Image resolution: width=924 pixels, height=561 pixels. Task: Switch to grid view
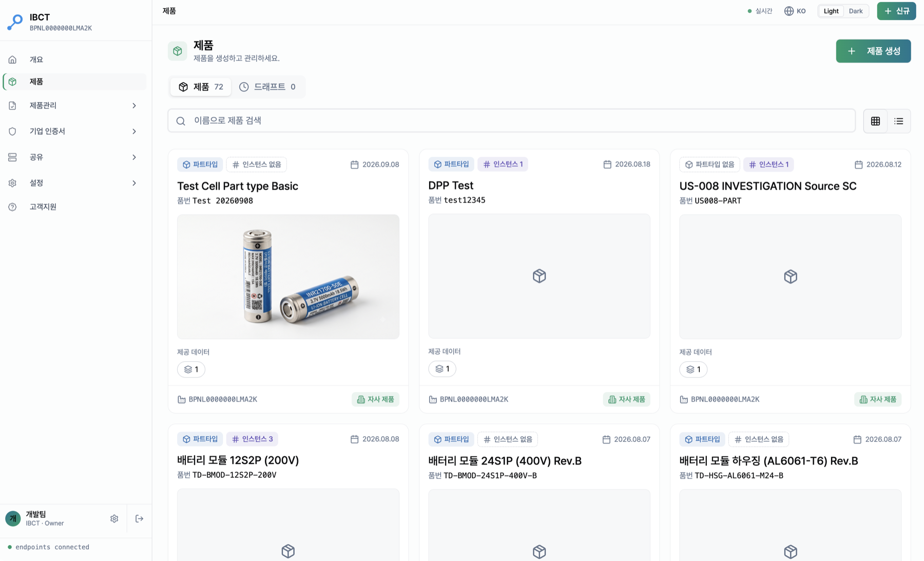(x=875, y=121)
